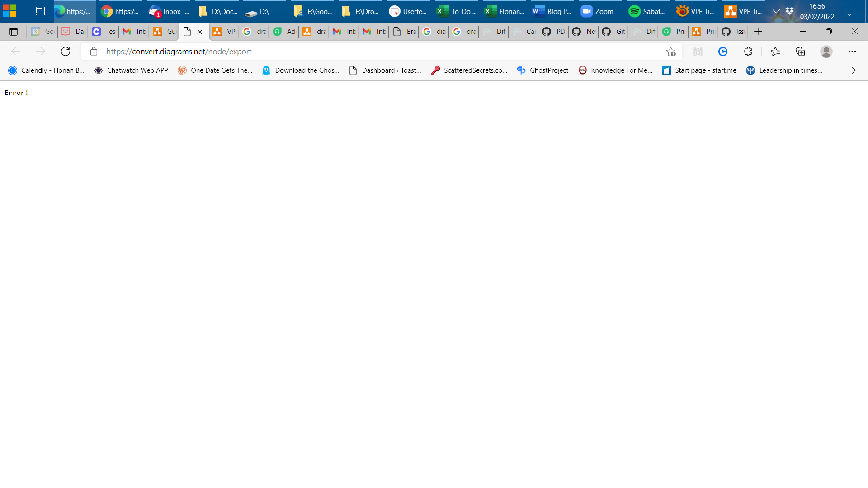Click the back navigation arrow
The image size is (868, 488).
point(16,51)
